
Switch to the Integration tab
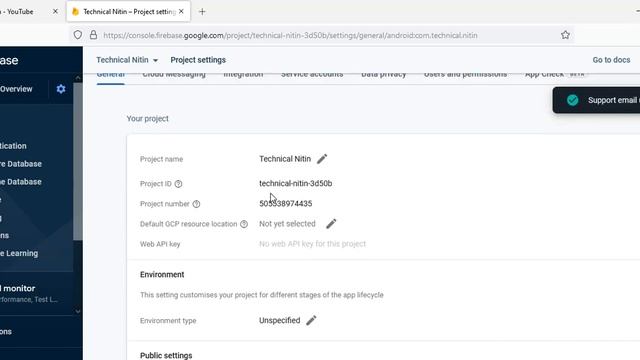click(x=243, y=75)
